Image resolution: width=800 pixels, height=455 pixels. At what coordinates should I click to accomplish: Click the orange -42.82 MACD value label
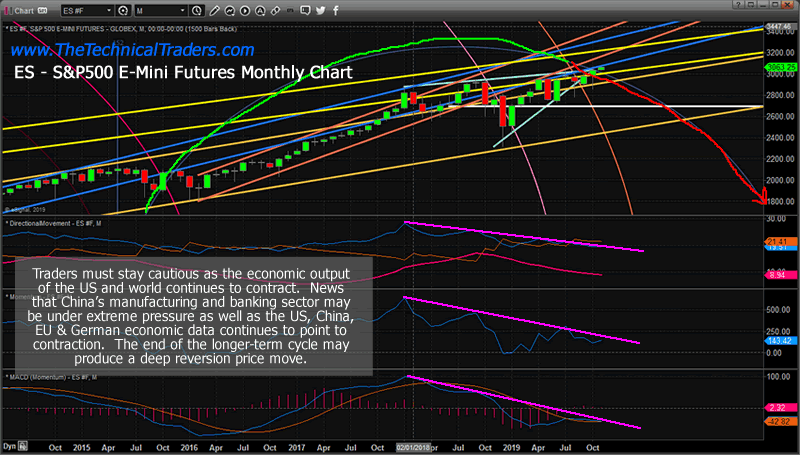click(x=781, y=421)
